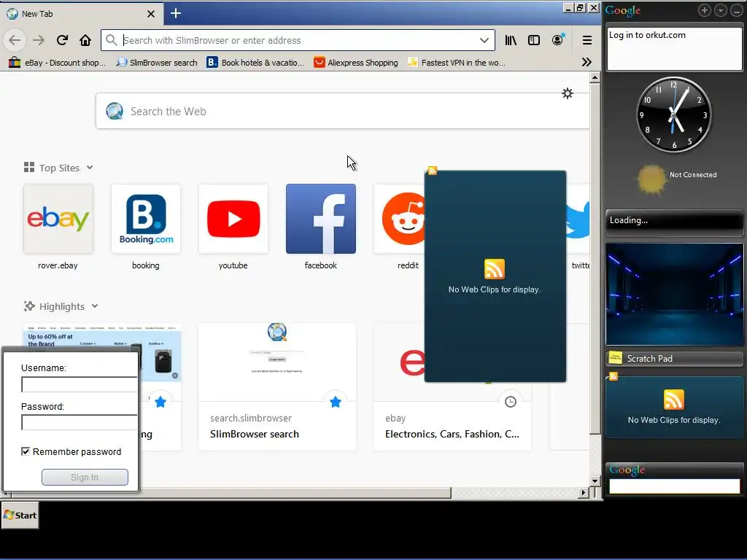
Task: Reload the current page
Action: coord(62,41)
